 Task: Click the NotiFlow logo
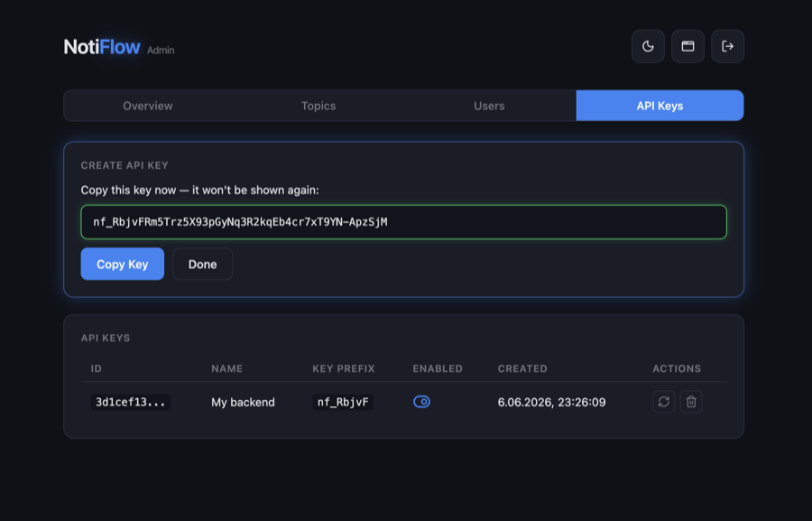[x=101, y=47]
